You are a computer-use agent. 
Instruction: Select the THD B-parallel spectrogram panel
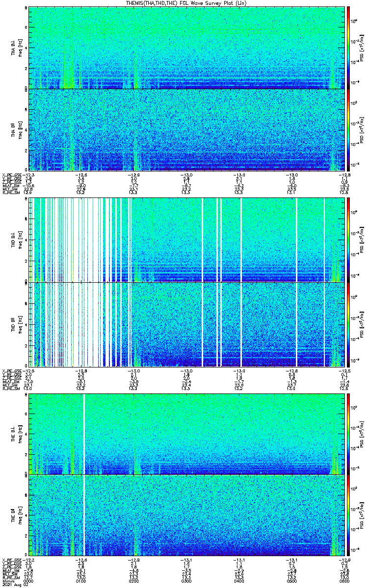186,324
